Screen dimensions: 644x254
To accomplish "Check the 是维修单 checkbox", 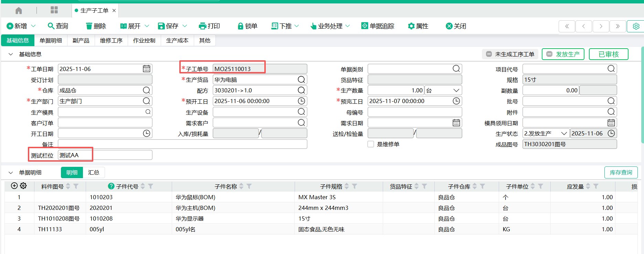I will pyautogui.click(x=371, y=144).
